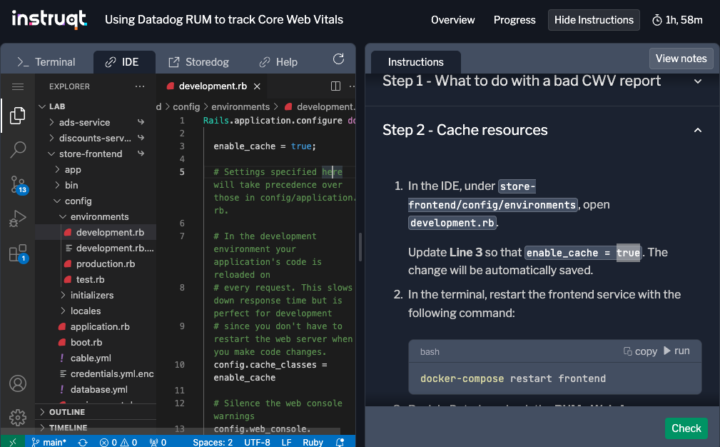Close the development.rb editor tab

[257, 86]
